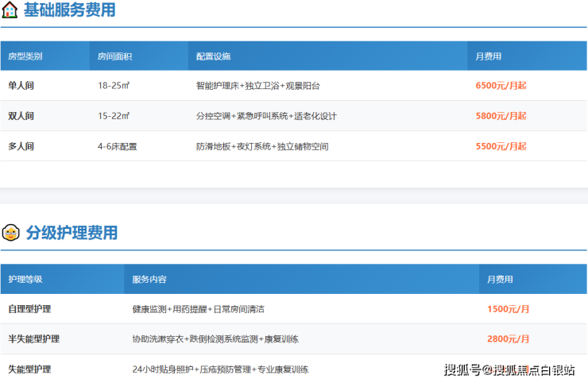
Task: Click the 服务内容 column header
Action: (x=149, y=280)
